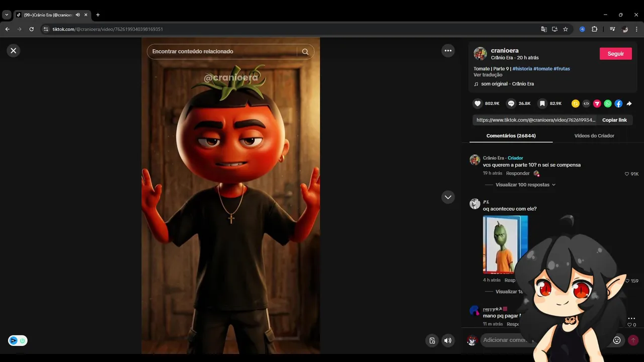Follow cranioera with the Seguir button
644x362 pixels.
pyautogui.click(x=615, y=54)
